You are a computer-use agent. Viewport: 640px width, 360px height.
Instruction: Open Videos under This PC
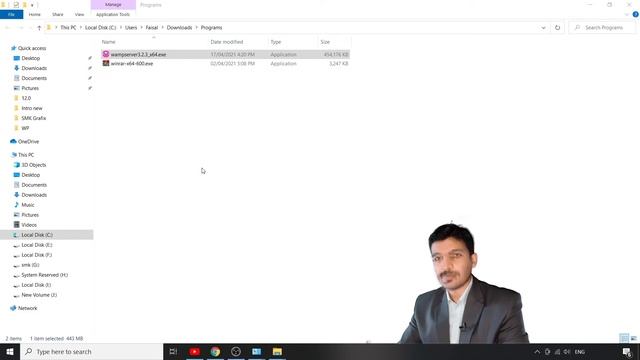29,225
